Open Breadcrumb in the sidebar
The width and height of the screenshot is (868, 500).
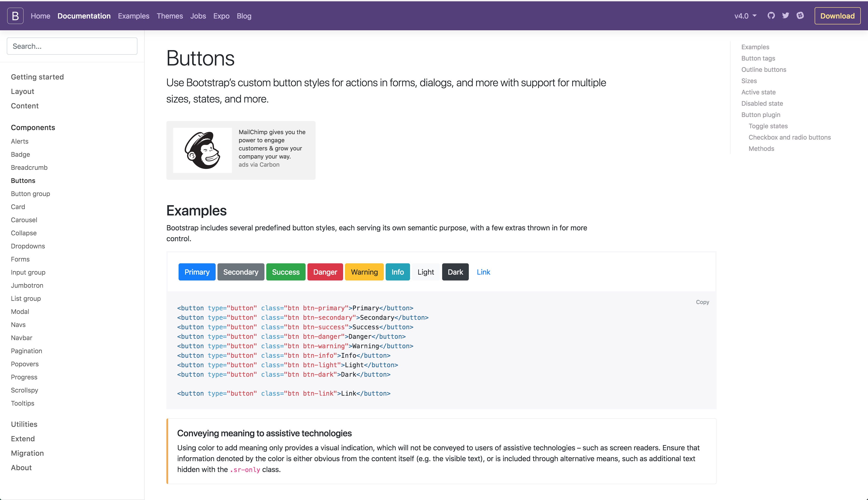click(29, 167)
